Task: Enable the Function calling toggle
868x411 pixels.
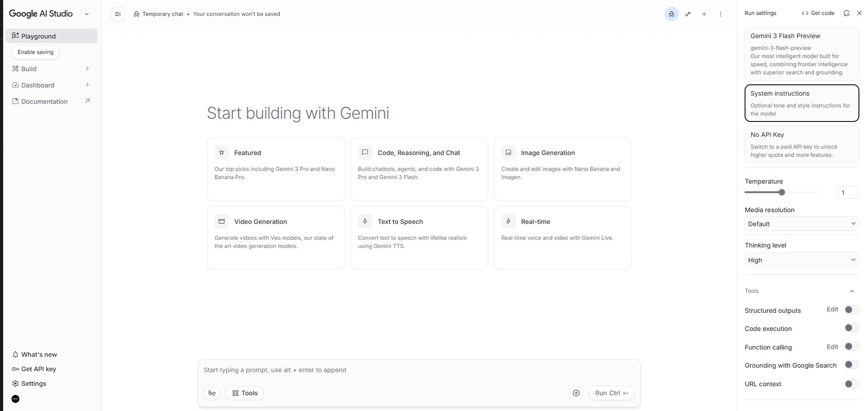Action: (851, 346)
